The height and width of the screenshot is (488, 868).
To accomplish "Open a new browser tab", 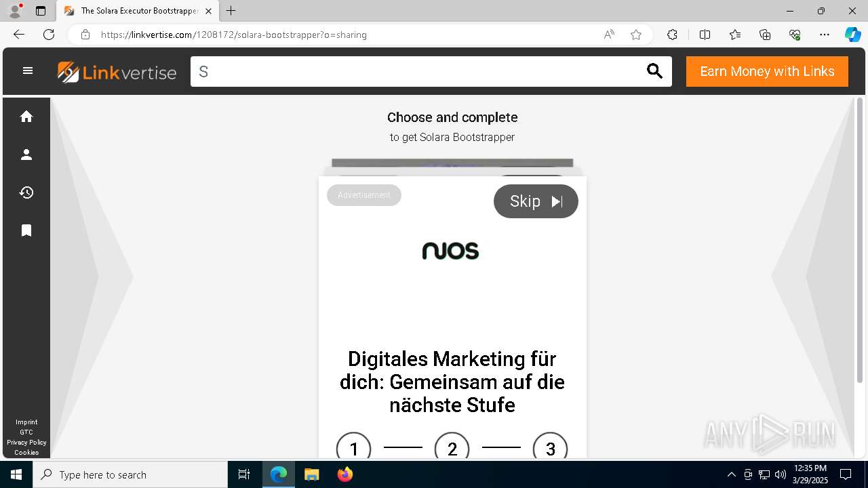I will tap(231, 11).
